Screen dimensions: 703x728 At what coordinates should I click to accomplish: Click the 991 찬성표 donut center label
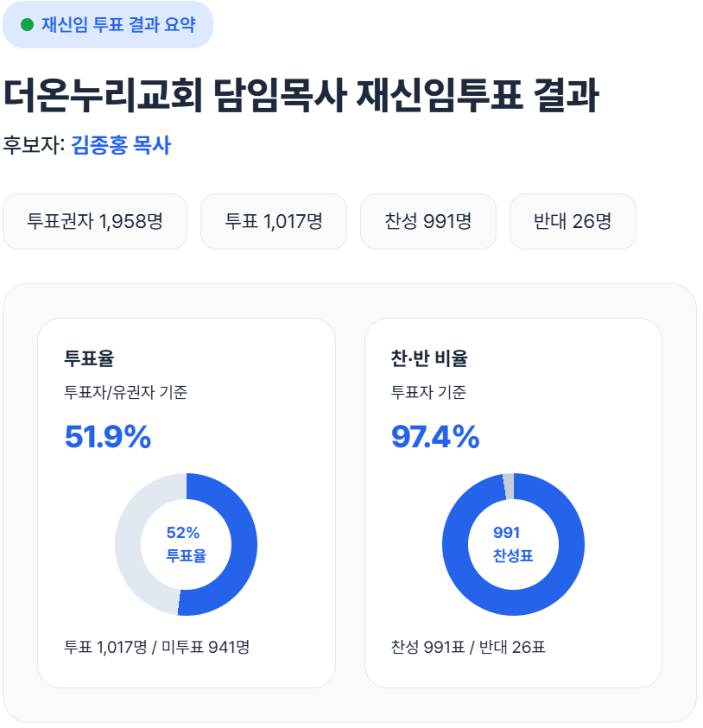tap(513, 544)
